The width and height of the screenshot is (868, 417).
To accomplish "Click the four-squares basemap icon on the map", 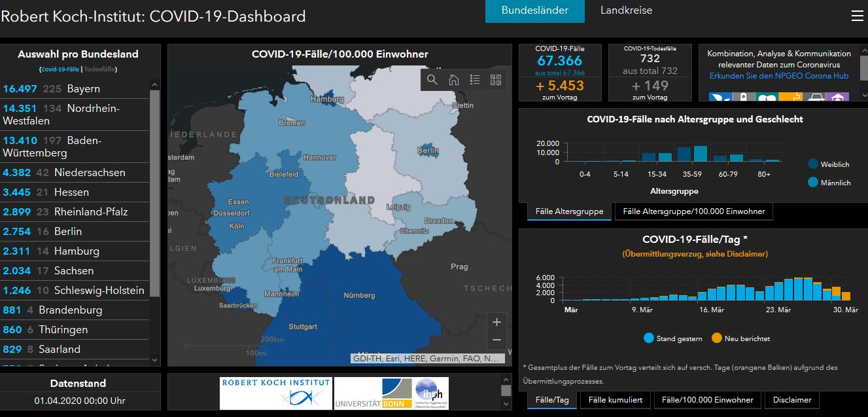I will 496,80.
